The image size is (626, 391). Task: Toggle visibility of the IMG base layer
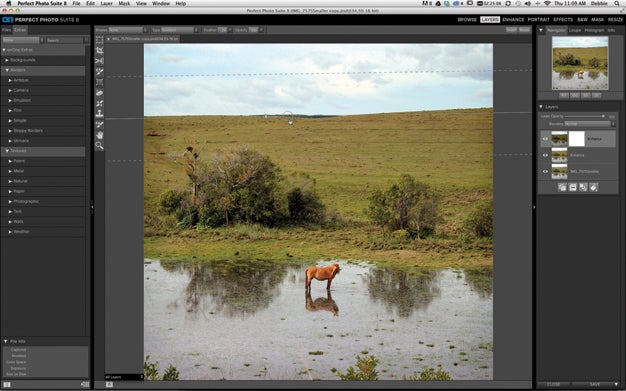[545, 171]
